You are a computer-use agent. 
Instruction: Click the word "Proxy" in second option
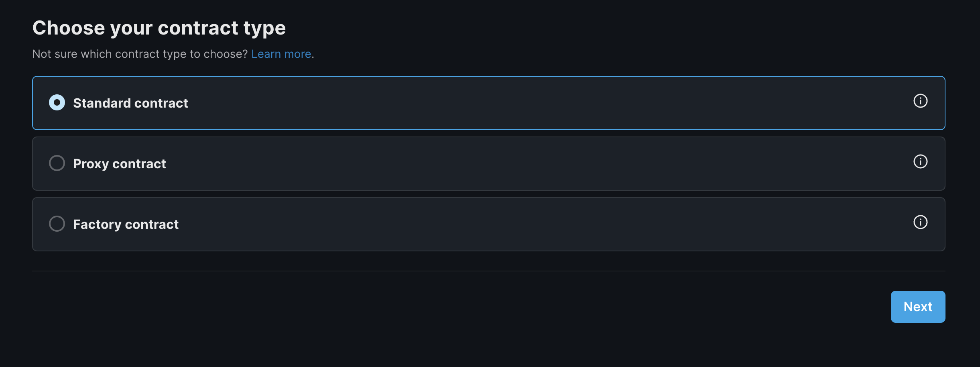pyautogui.click(x=91, y=164)
